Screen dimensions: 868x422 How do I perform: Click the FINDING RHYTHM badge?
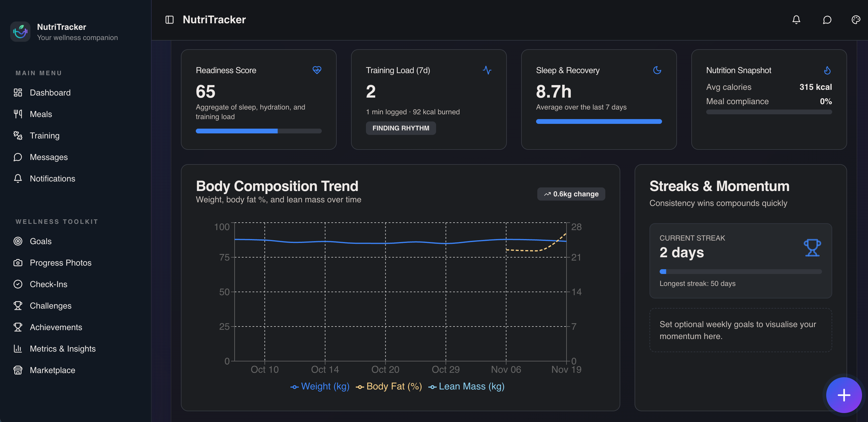(x=400, y=128)
